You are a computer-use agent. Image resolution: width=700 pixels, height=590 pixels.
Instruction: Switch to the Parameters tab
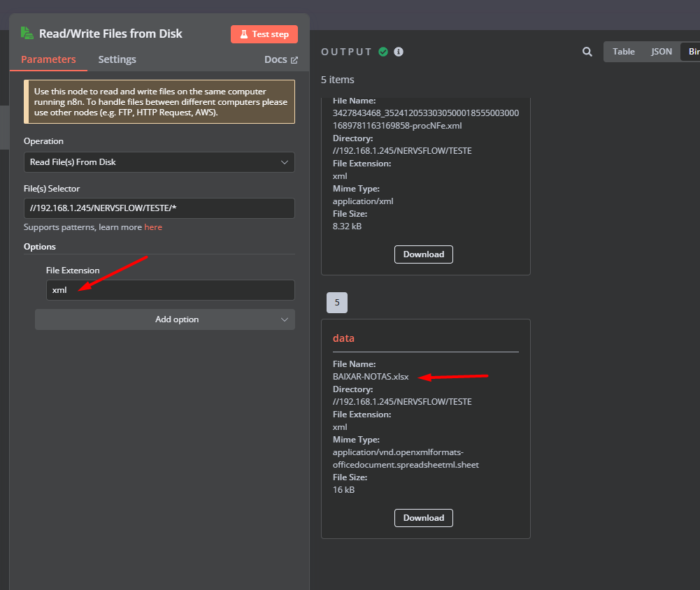point(48,59)
